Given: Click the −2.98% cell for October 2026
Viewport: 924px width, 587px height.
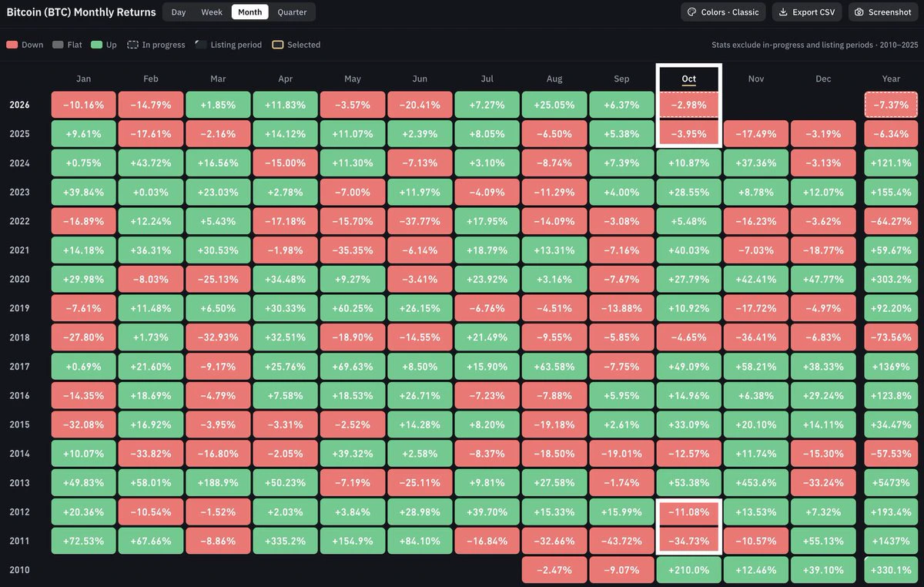Looking at the screenshot, I should (688, 105).
